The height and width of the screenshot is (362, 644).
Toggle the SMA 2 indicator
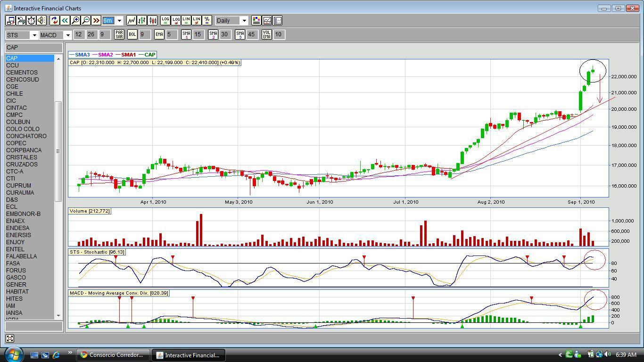213,34
